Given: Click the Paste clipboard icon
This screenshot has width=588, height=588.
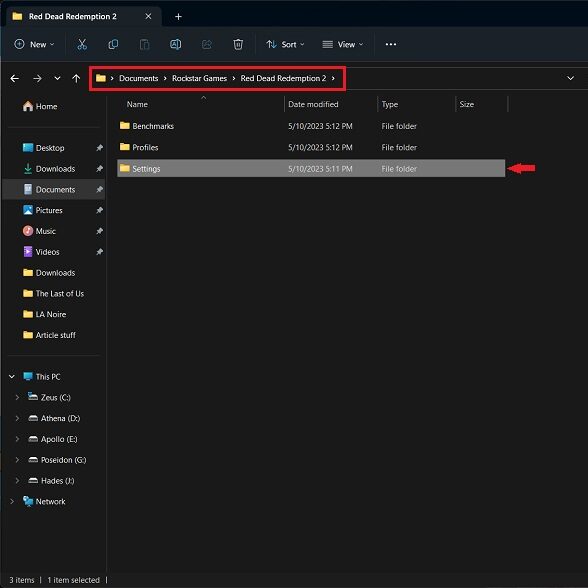Looking at the screenshot, I should (144, 44).
